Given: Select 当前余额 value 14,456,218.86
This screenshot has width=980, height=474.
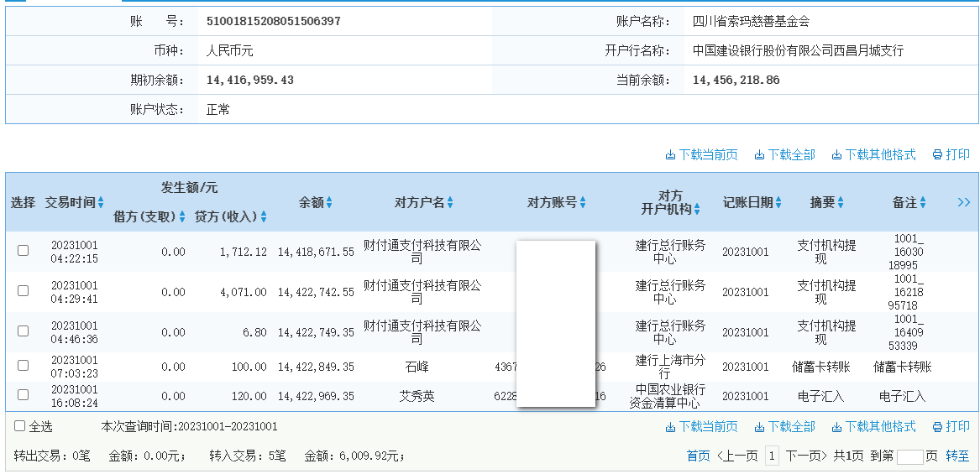Looking at the screenshot, I should tap(736, 80).
